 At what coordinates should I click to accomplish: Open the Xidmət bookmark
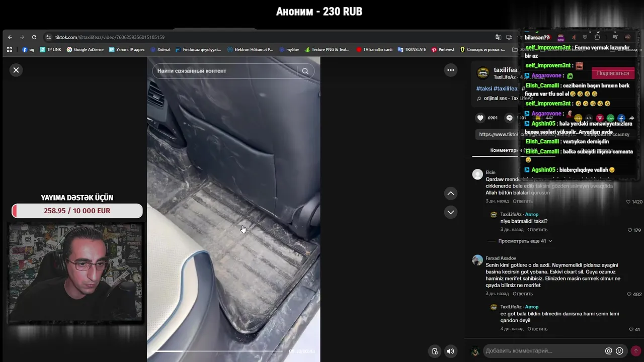160,50
